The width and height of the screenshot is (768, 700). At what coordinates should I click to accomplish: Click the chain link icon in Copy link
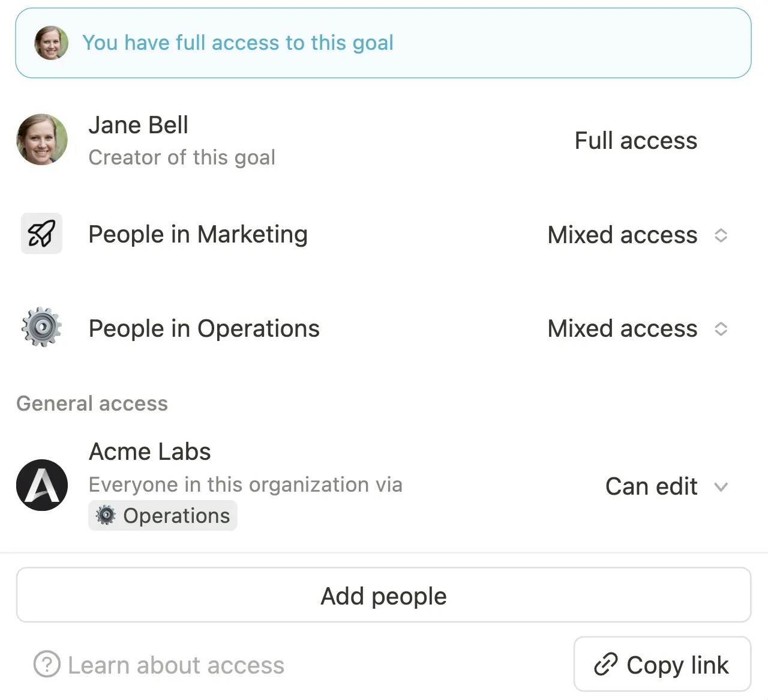pyautogui.click(x=605, y=665)
